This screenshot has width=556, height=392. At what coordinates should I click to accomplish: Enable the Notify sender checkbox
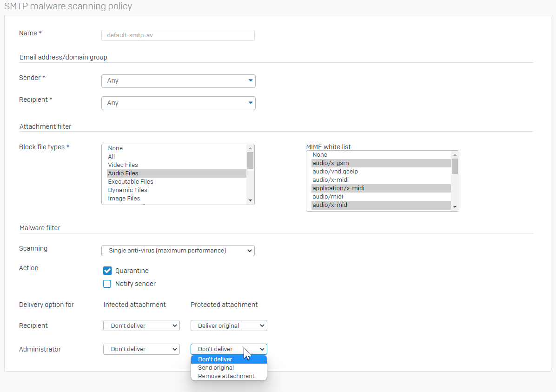click(107, 284)
